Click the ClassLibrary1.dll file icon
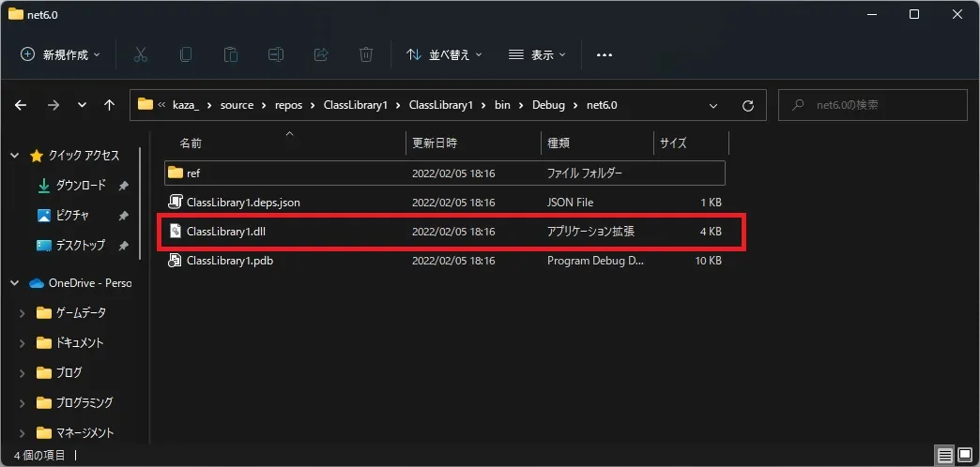 point(175,232)
